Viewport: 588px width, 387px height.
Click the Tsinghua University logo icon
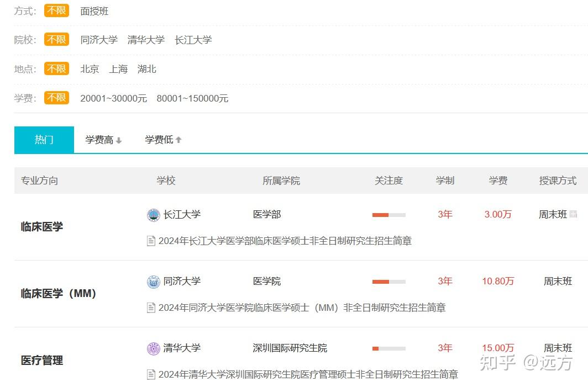[x=154, y=348]
